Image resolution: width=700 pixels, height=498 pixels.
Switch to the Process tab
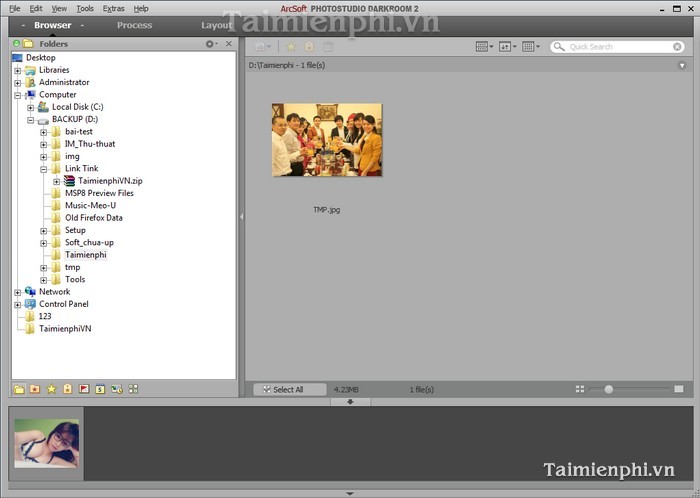(134, 25)
